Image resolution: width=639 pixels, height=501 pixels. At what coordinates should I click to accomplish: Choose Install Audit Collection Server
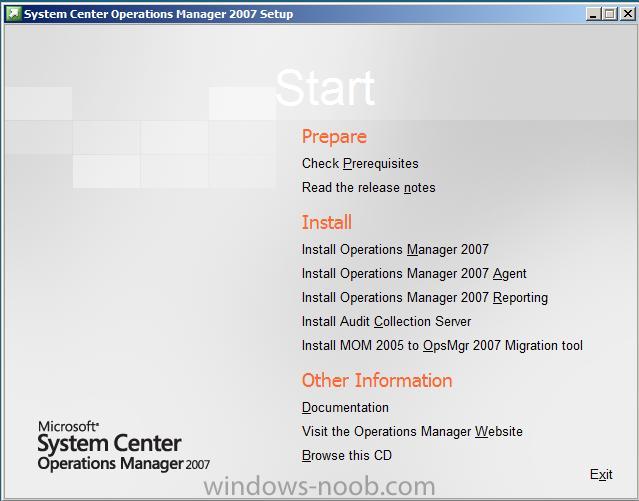[x=386, y=322]
